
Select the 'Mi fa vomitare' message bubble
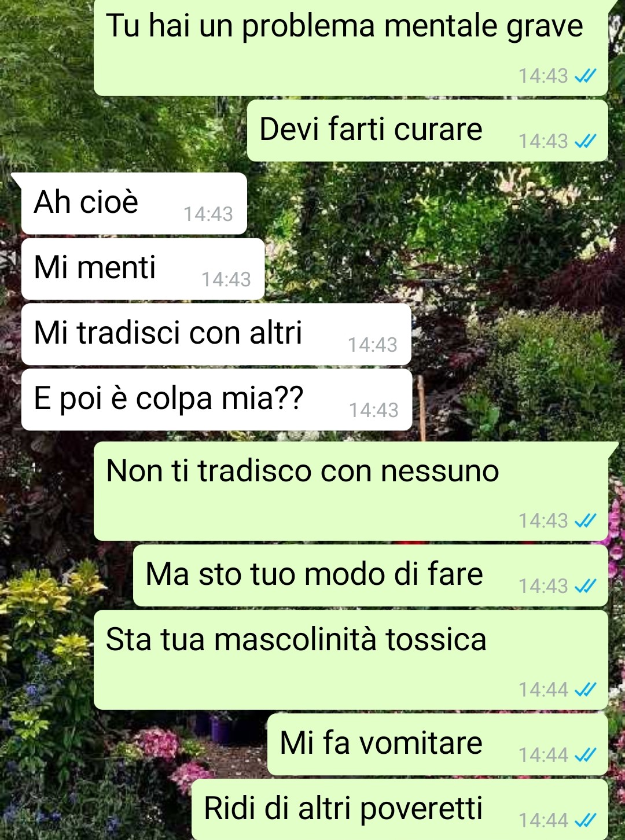point(437,745)
